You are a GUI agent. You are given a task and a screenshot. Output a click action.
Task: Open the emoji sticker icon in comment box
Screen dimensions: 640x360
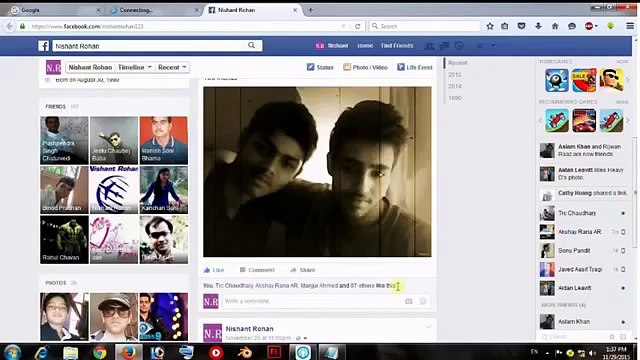coord(423,301)
